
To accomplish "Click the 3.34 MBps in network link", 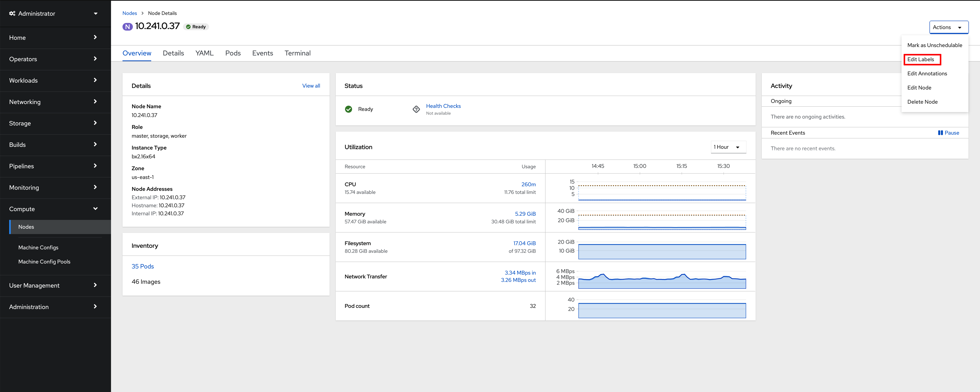I will click(x=520, y=273).
